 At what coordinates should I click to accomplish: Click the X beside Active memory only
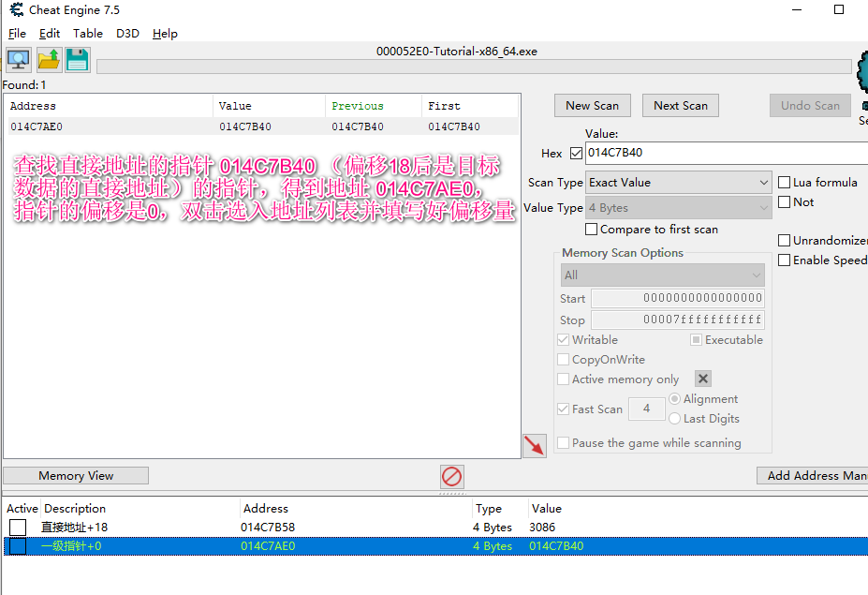pyautogui.click(x=703, y=379)
